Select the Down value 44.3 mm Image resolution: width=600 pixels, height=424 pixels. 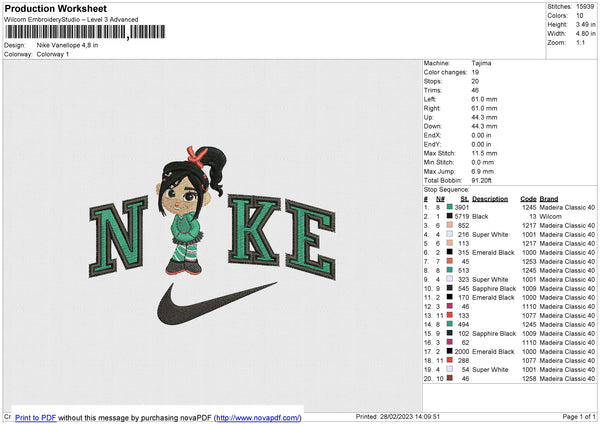[484, 126]
